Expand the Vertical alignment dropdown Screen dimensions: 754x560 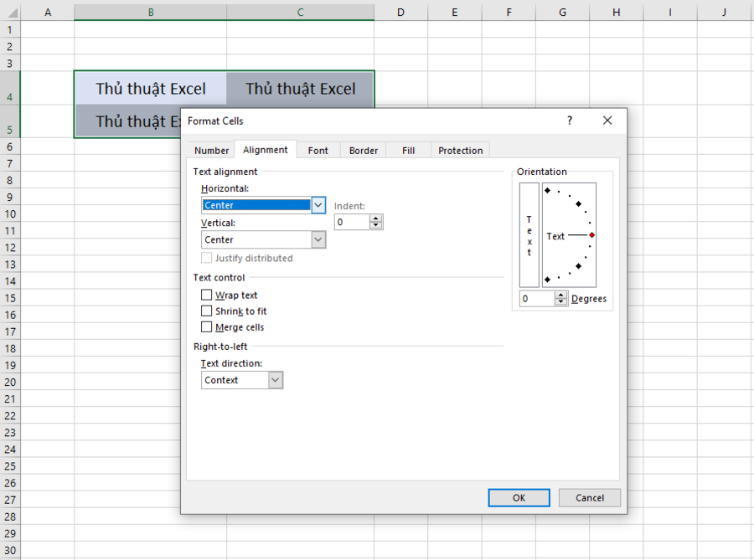pos(318,239)
